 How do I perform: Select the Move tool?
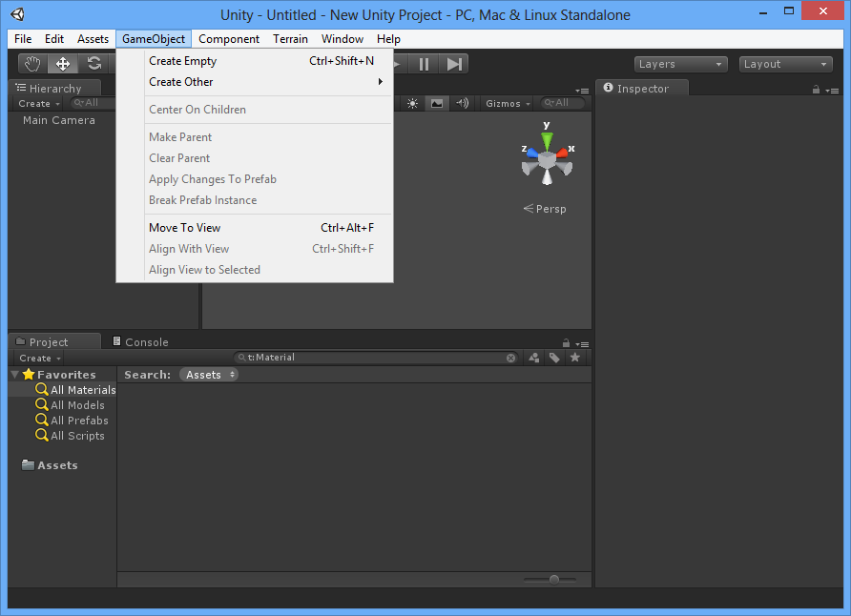coord(63,64)
